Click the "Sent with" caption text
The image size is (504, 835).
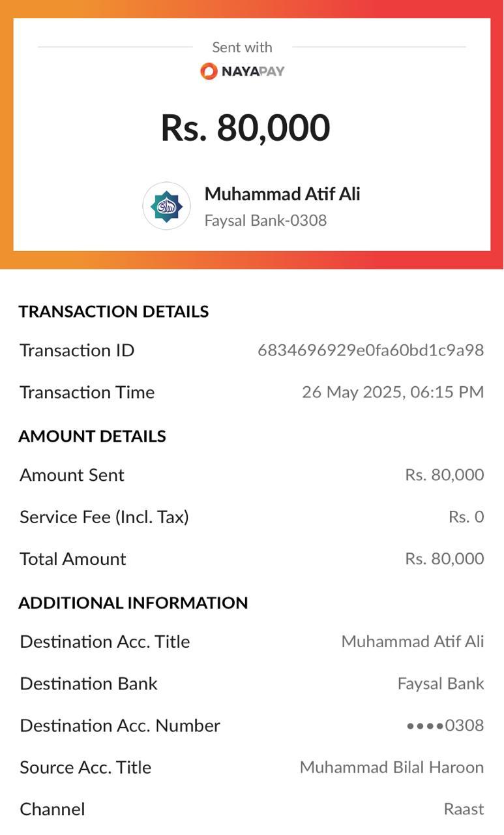242,48
